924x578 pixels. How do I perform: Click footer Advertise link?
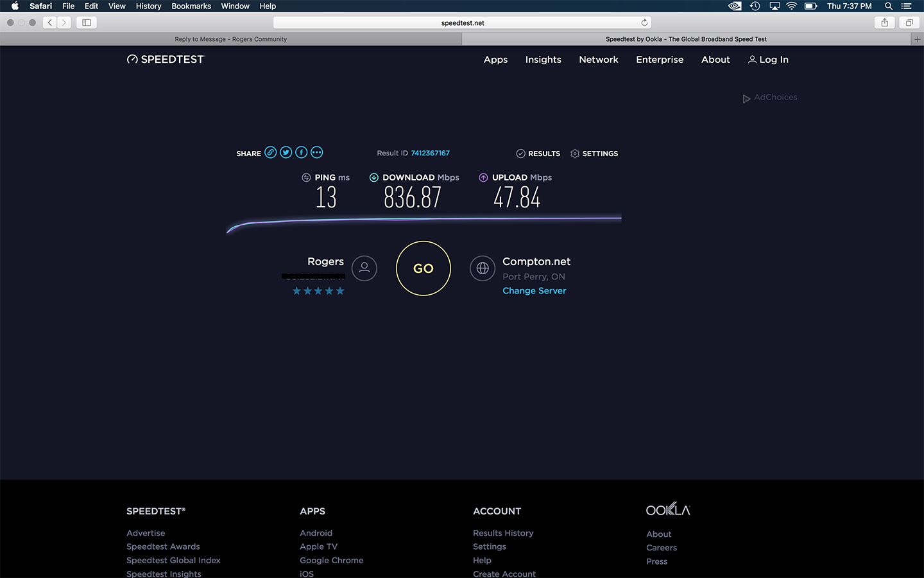(146, 533)
